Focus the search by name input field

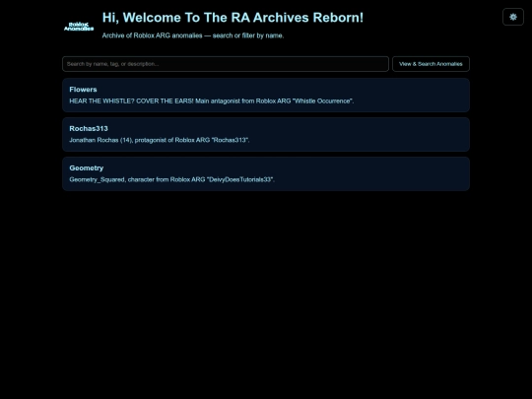[x=226, y=64]
